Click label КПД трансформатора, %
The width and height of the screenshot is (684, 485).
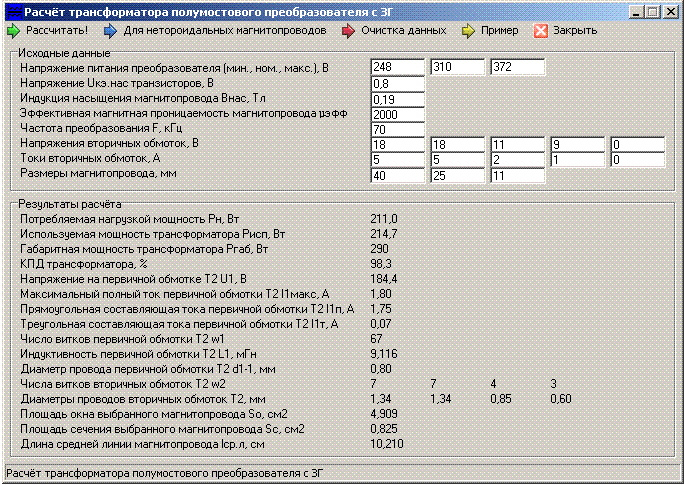[84, 264]
